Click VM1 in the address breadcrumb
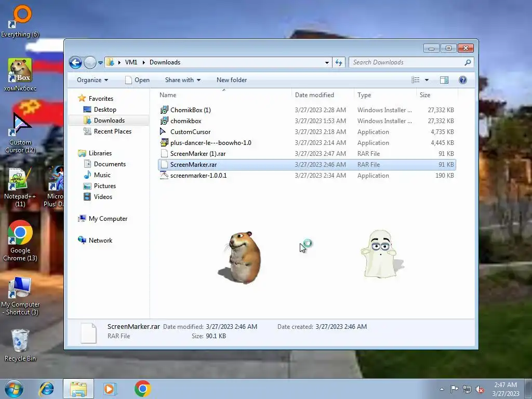532x399 pixels. 131,62
